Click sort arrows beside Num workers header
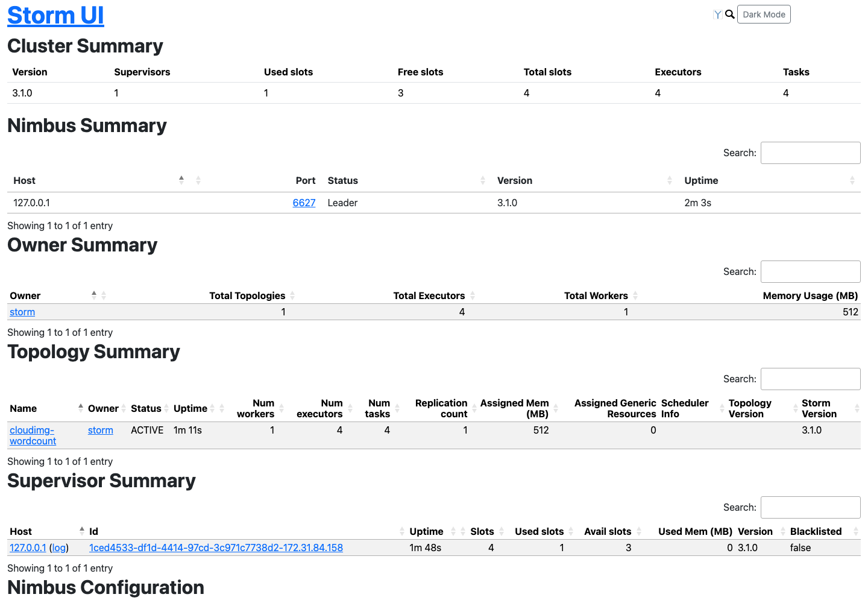Viewport: 868px width, 603px height. click(281, 408)
